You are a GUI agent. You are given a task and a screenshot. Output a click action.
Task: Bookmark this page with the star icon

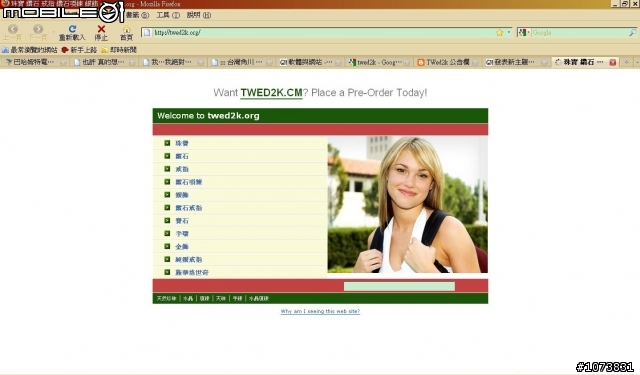click(x=500, y=33)
